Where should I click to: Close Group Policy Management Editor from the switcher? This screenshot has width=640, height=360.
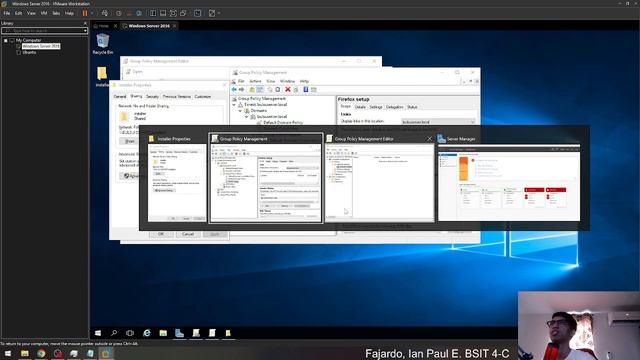tap(429, 139)
